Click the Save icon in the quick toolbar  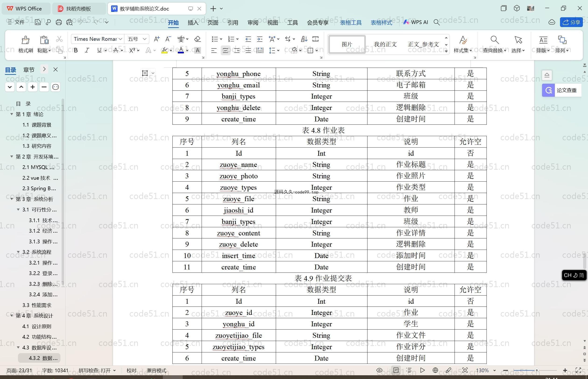pyautogui.click(x=38, y=22)
